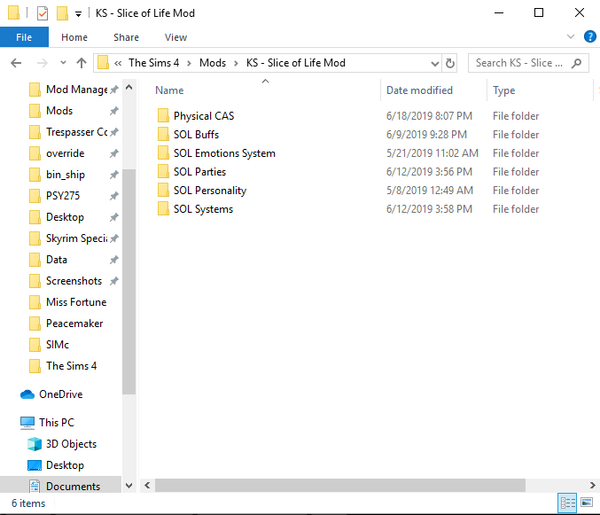Refresh the current folder
Viewport: 600px width, 515px height.
(450, 63)
